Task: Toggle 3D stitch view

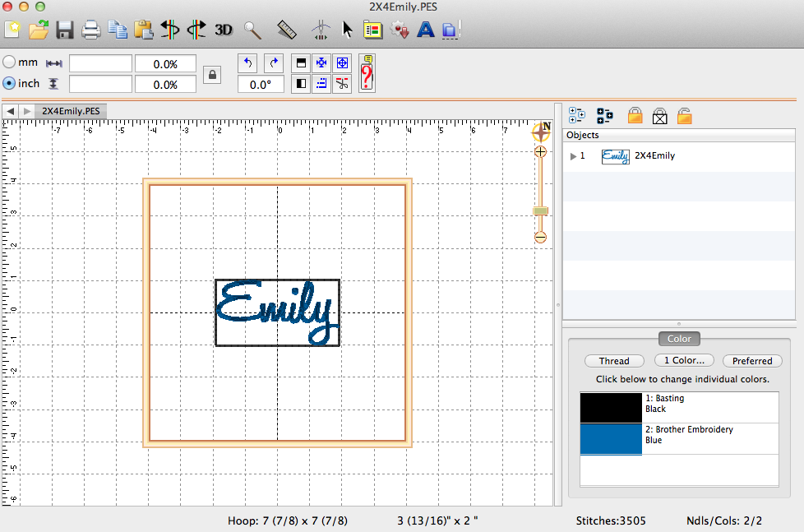Action: [x=221, y=30]
